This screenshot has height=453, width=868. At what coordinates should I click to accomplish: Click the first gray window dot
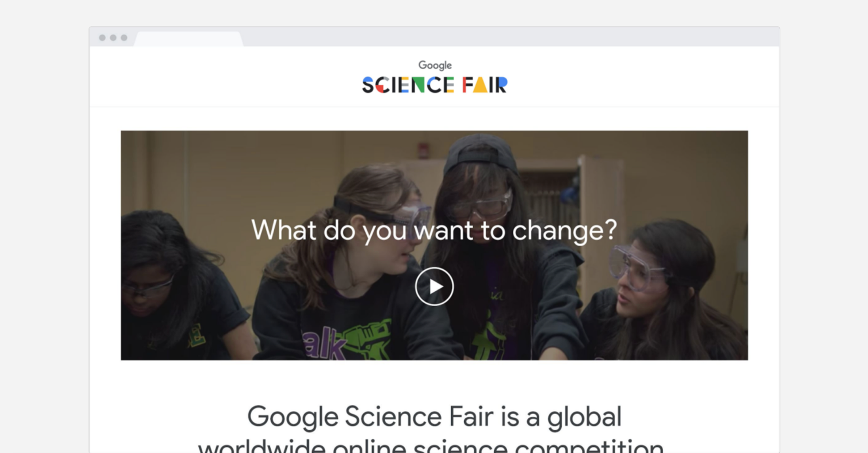click(102, 37)
